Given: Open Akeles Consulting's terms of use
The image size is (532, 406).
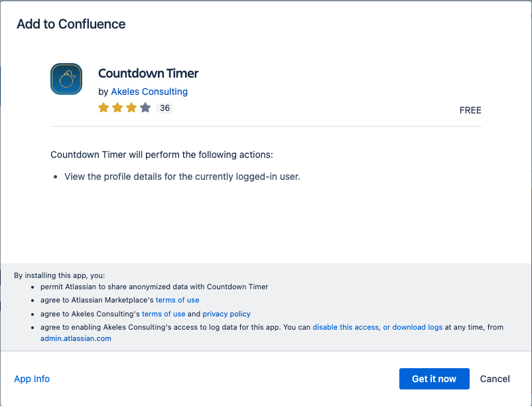Looking at the screenshot, I should coord(163,313).
